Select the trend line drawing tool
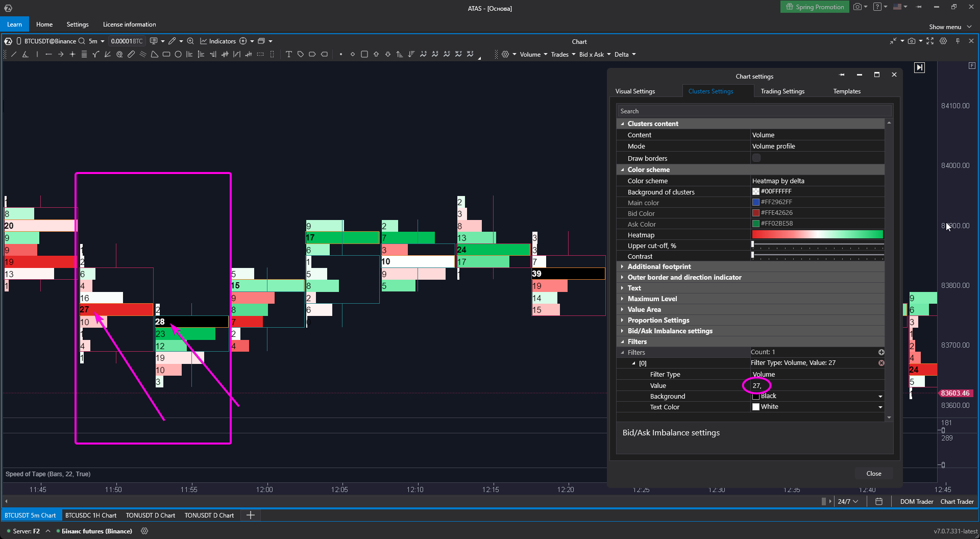The width and height of the screenshot is (980, 539). click(14, 54)
